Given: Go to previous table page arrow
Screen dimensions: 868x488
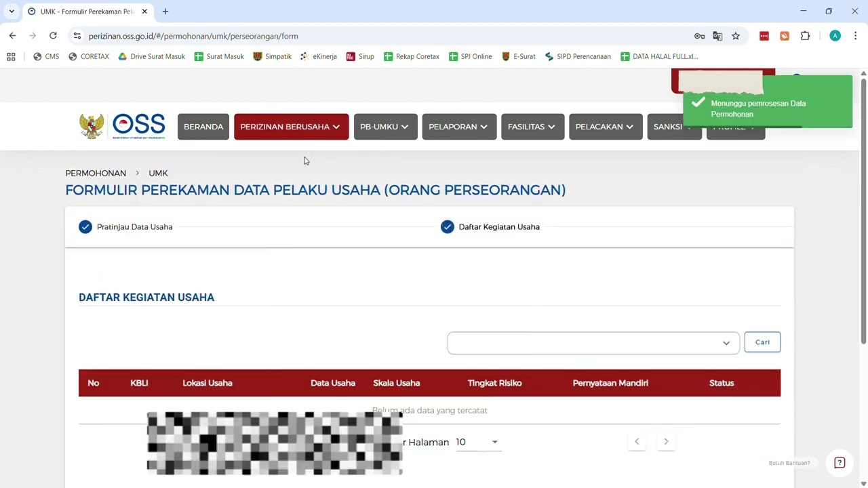Looking at the screenshot, I should pyautogui.click(x=636, y=441).
